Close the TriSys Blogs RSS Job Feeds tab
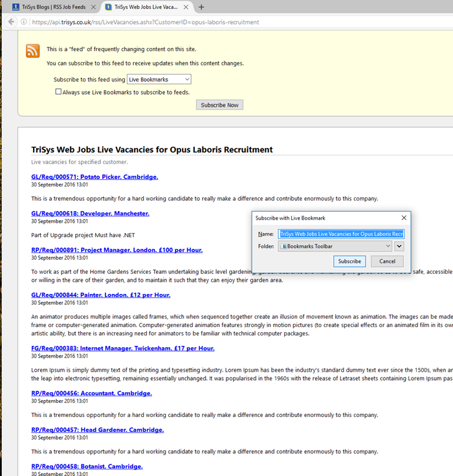 click(93, 7)
